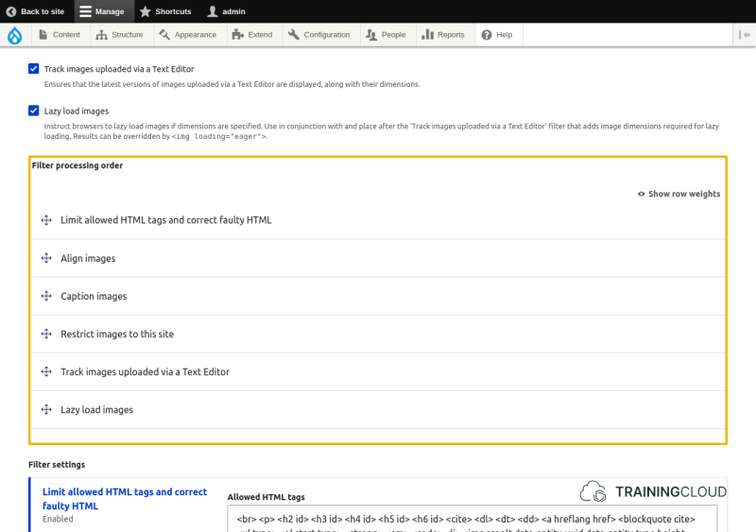Open the Extend menu
The width and height of the screenshot is (756, 532).
[254, 35]
